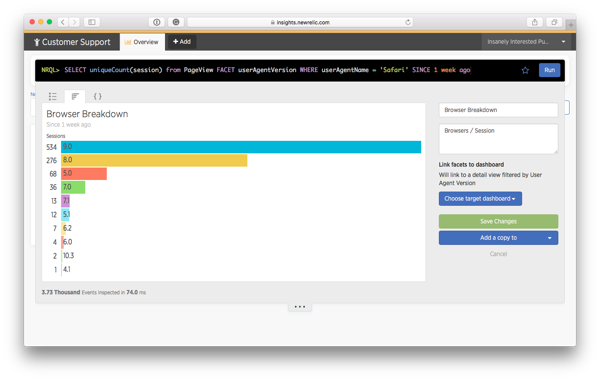The width and height of the screenshot is (600, 381).
Task: Click the red 5.0 bar
Action: [x=84, y=174]
